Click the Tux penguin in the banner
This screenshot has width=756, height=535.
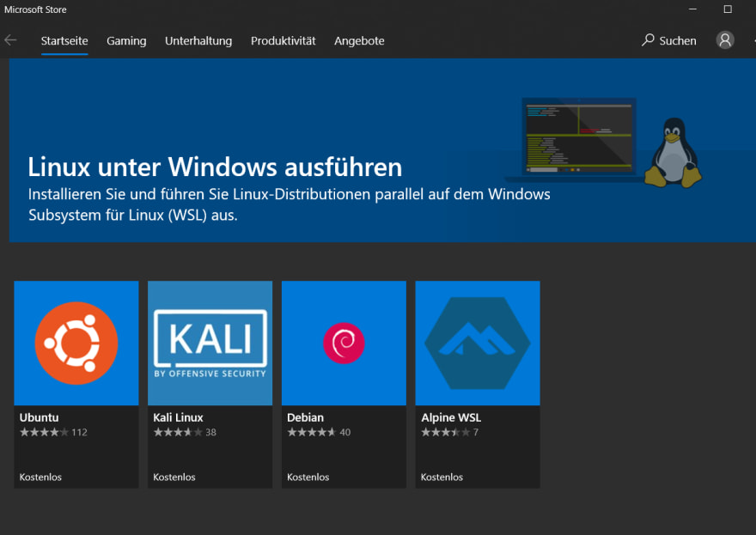674,152
